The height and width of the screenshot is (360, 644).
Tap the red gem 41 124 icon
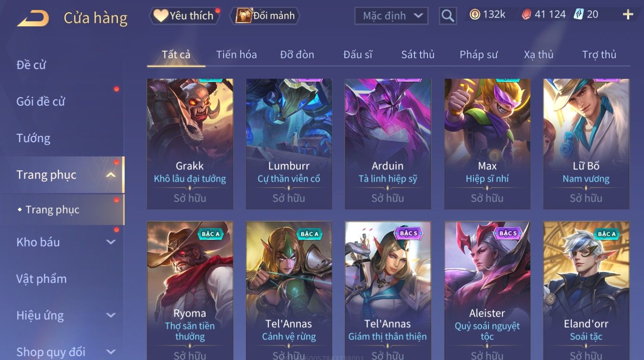pyautogui.click(x=526, y=15)
